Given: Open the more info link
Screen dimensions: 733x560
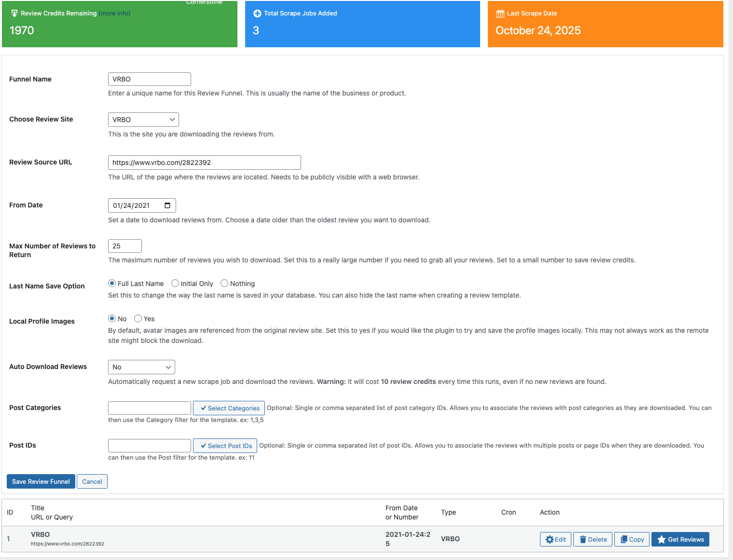Looking at the screenshot, I should click(115, 14).
